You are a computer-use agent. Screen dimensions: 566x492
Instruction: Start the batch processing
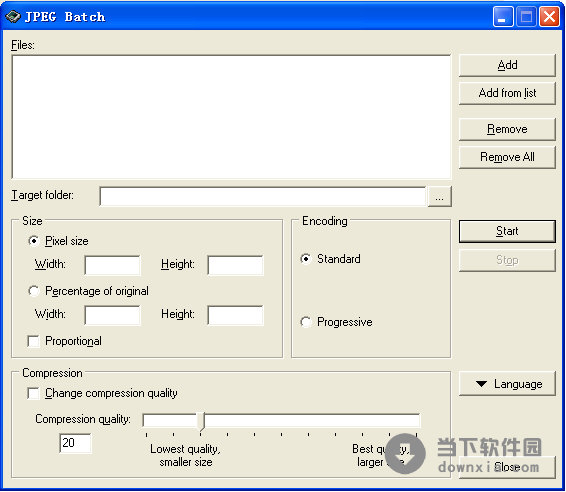coord(507,231)
